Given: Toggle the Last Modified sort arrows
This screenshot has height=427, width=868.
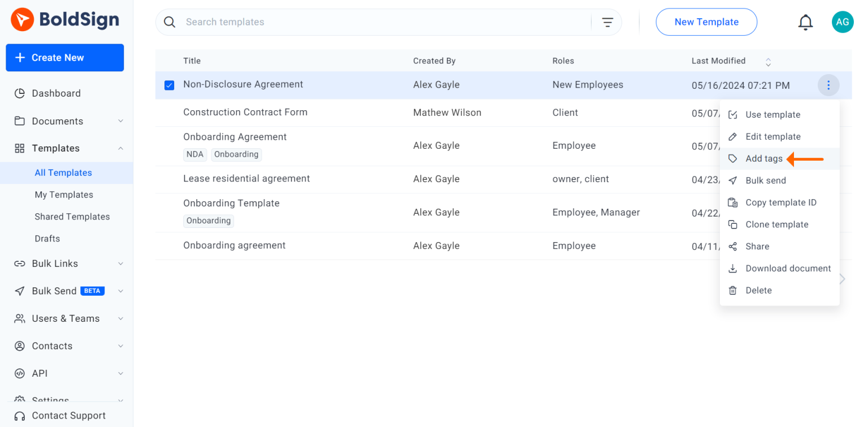Looking at the screenshot, I should (x=768, y=62).
